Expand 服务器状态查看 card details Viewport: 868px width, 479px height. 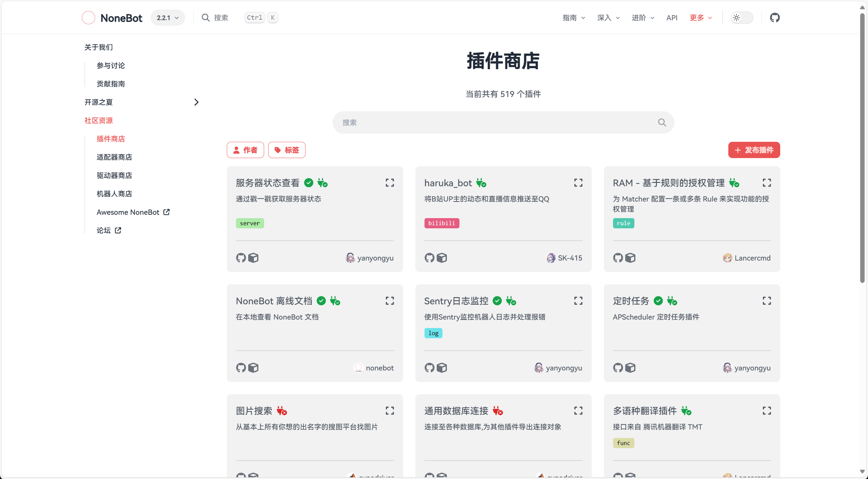click(390, 183)
